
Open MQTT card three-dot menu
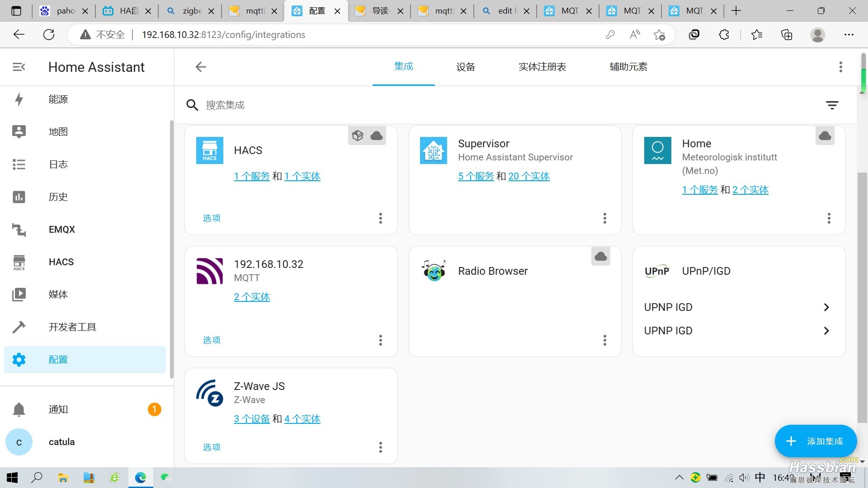(381, 340)
